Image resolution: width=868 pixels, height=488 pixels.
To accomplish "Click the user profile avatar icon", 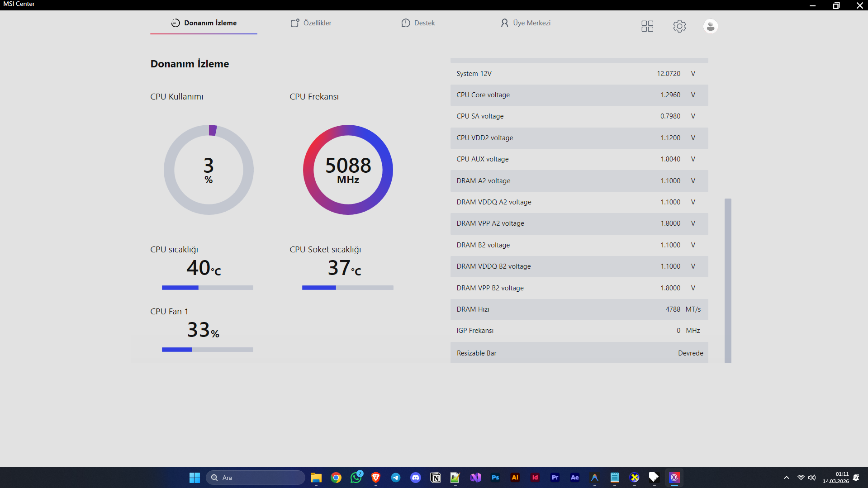I will [711, 26].
